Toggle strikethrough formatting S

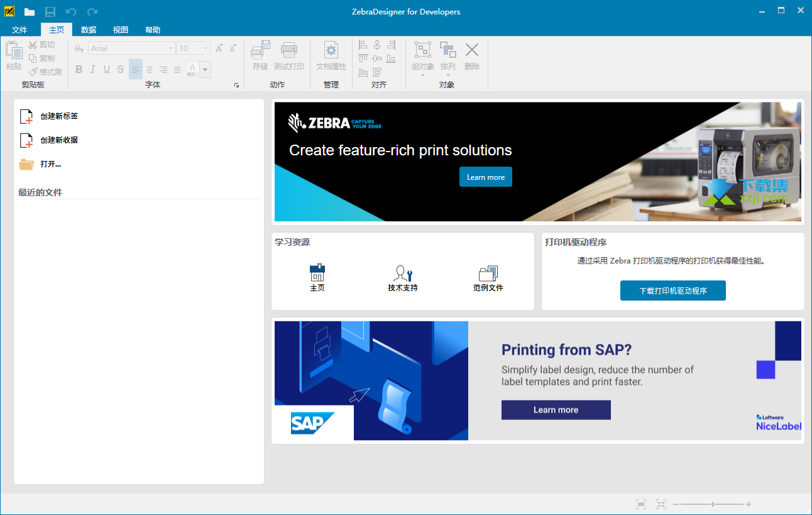121,69
